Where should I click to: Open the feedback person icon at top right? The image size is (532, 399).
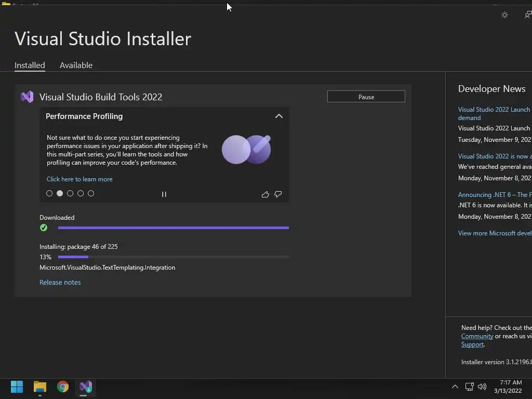(x=528, y=15)
